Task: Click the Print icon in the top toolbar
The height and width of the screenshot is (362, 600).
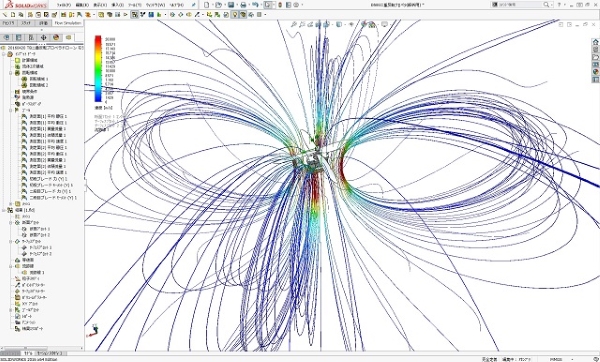Action: pyautogui.click(x=243, y=5)
